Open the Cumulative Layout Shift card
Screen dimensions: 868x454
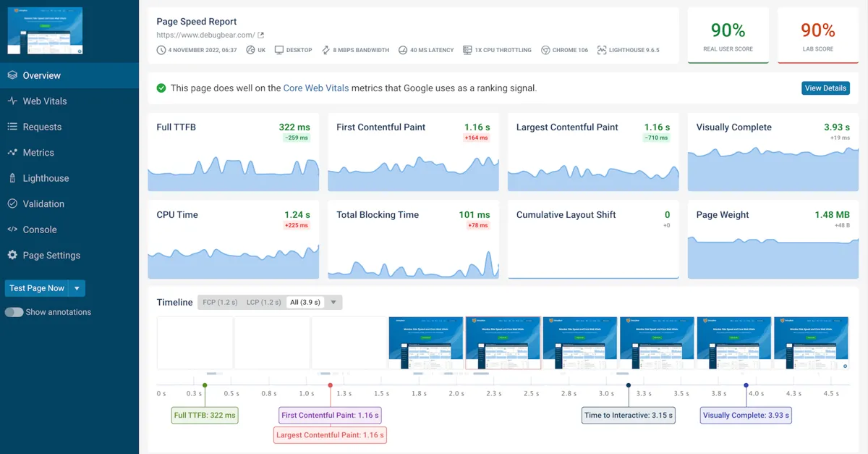point(593,240)
